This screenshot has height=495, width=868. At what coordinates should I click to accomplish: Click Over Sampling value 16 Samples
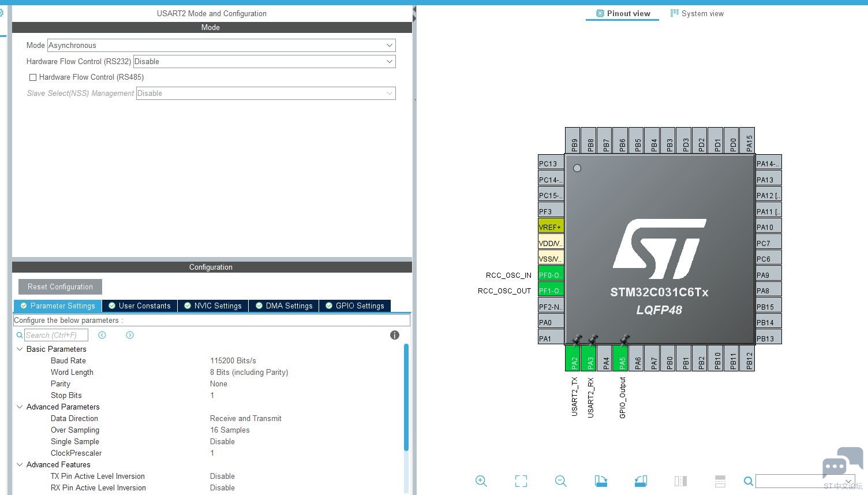point(230,430)
